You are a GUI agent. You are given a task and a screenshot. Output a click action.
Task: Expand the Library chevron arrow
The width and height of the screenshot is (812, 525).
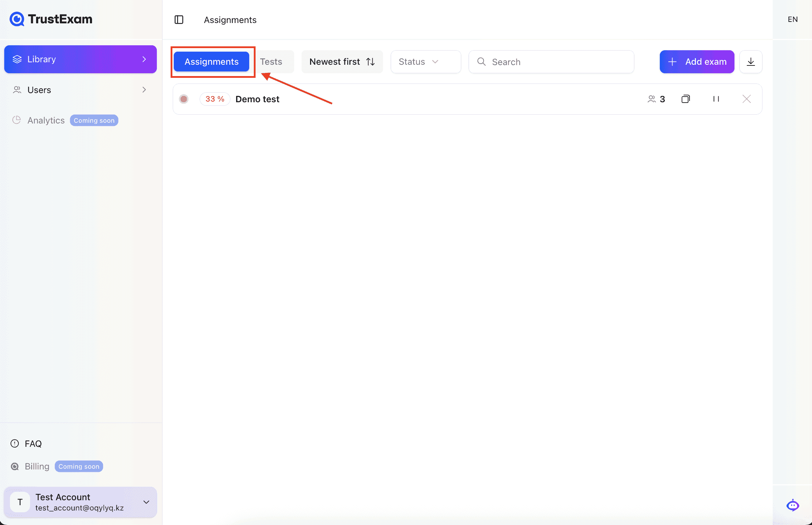click(x=144, y=59)
